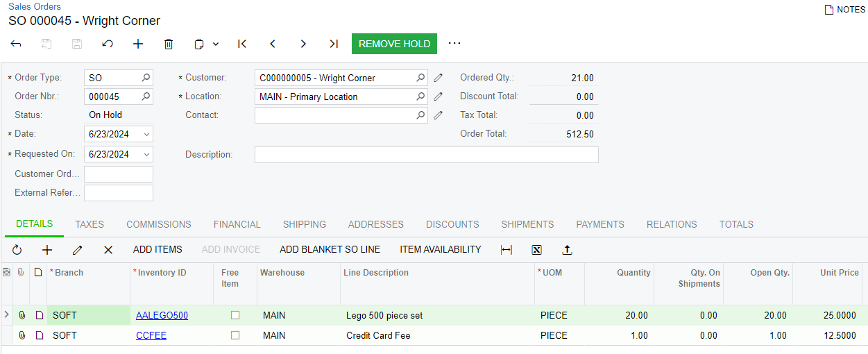The width and height of the screenshot is (868, 354).
Task: Open the Date dropdown calendar
Action: pos(146,134)
